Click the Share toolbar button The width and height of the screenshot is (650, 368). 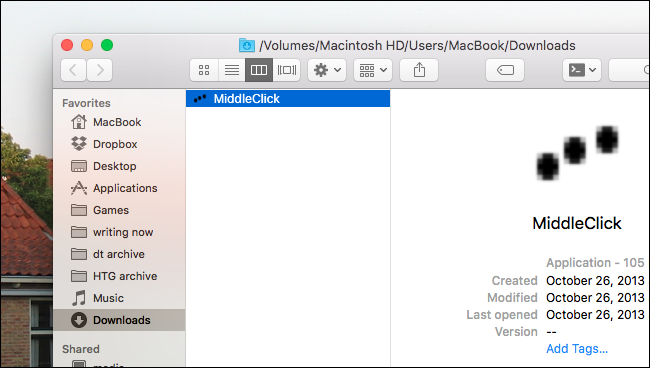point(419,70)
